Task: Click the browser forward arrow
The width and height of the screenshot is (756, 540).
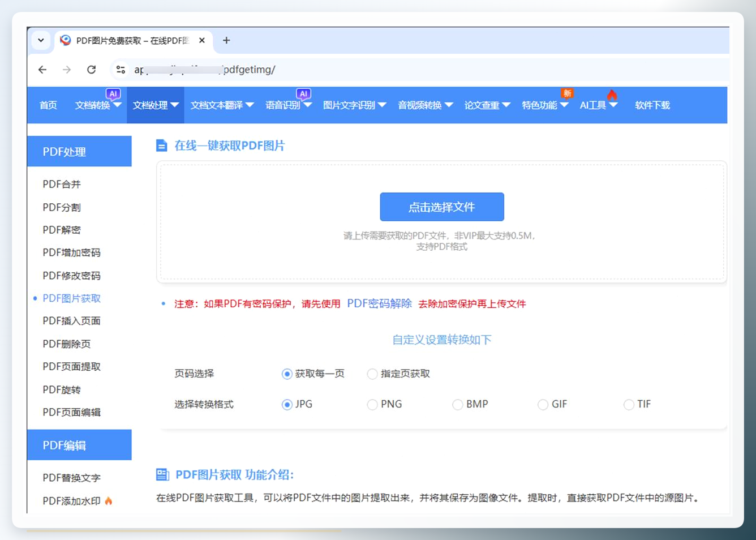Action: (x=67, y=70)
